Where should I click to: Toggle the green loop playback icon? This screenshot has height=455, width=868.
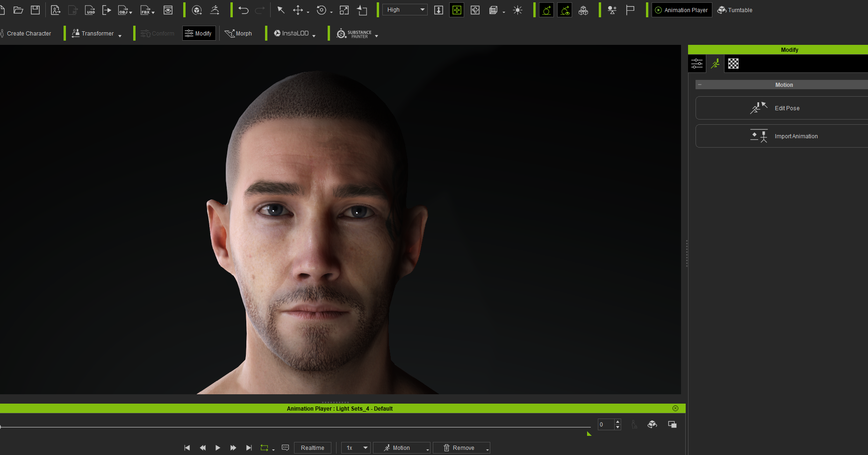[x=265, y=448]
